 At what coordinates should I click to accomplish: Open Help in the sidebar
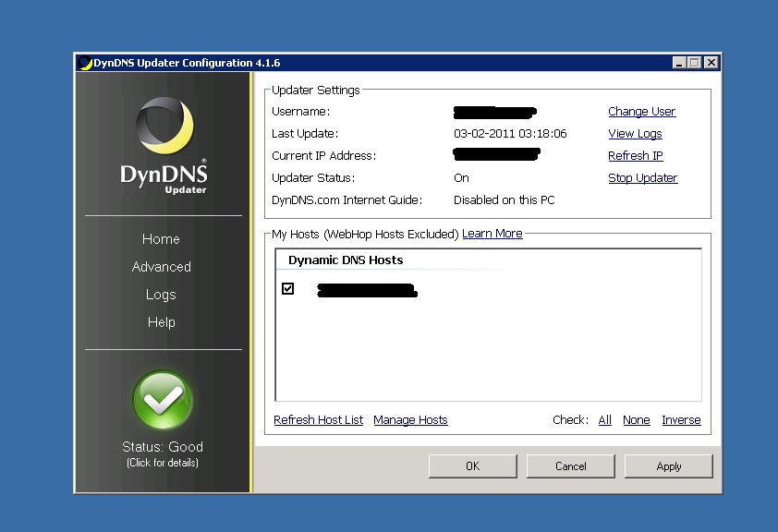coord(161,322)
